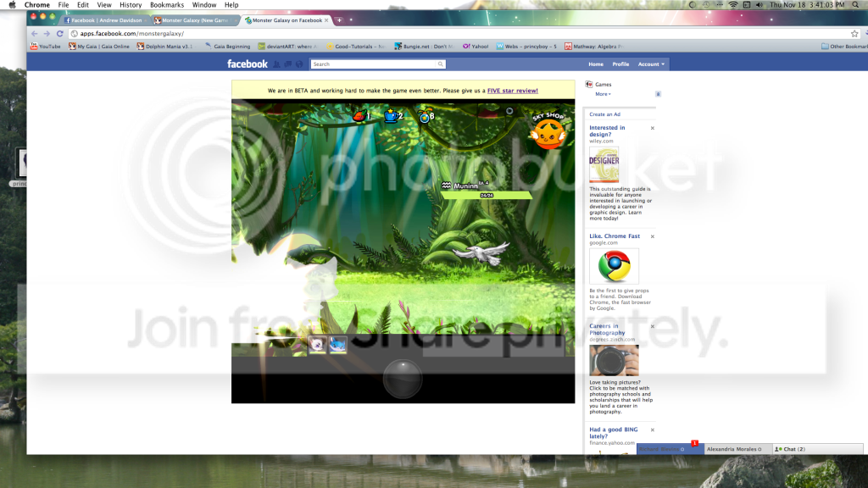
Task: Switch to the Monster Galaxy (New Game tab
Action: pos(194,20)
